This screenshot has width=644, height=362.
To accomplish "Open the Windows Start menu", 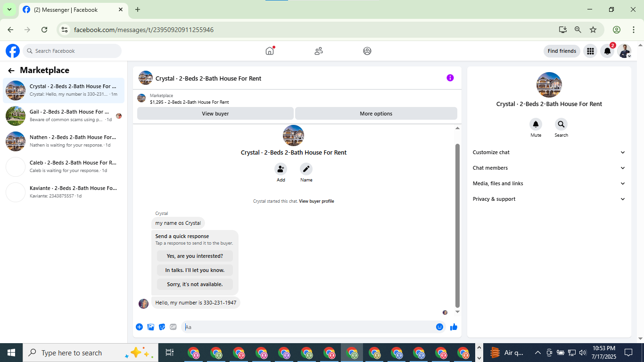I will pyautogui.click(x=11, y=353).
